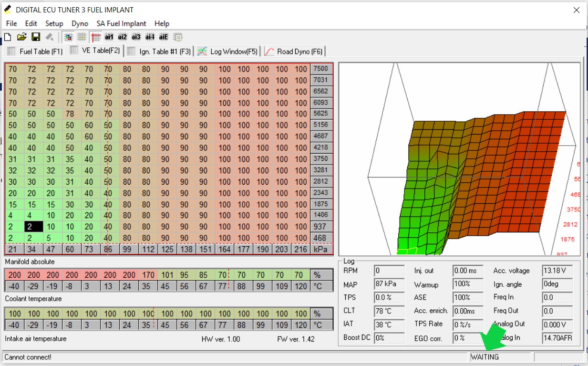Screen dimensions: 588x366
Task: Click the Analog Out 0.000 V field
Action: tap(557, 324)
